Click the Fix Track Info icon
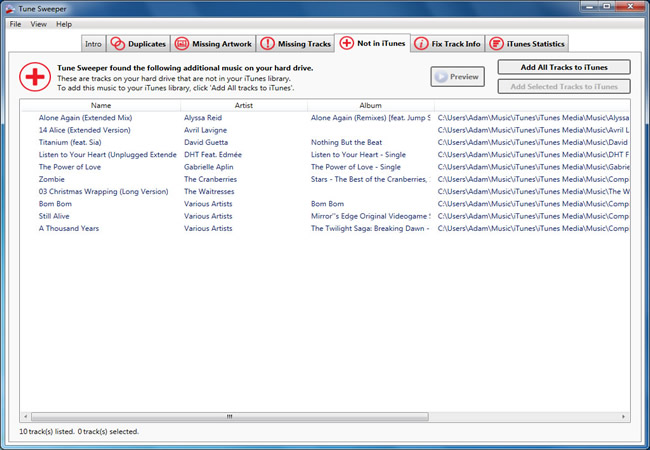 pos(421,44)
